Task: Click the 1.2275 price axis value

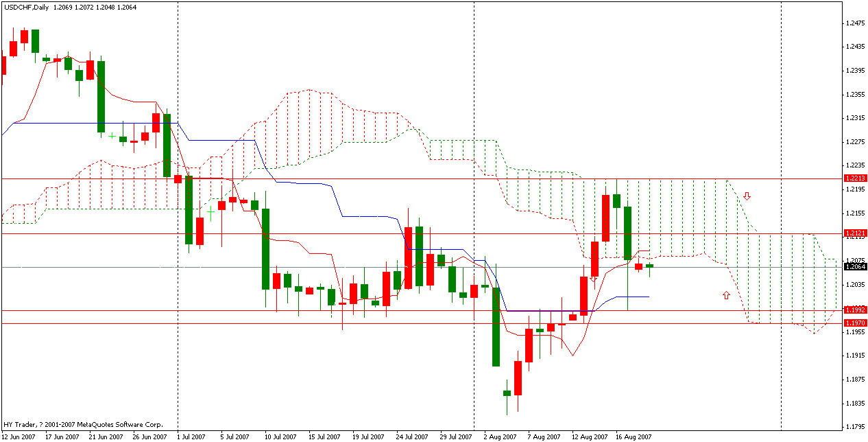Action: 856,142
